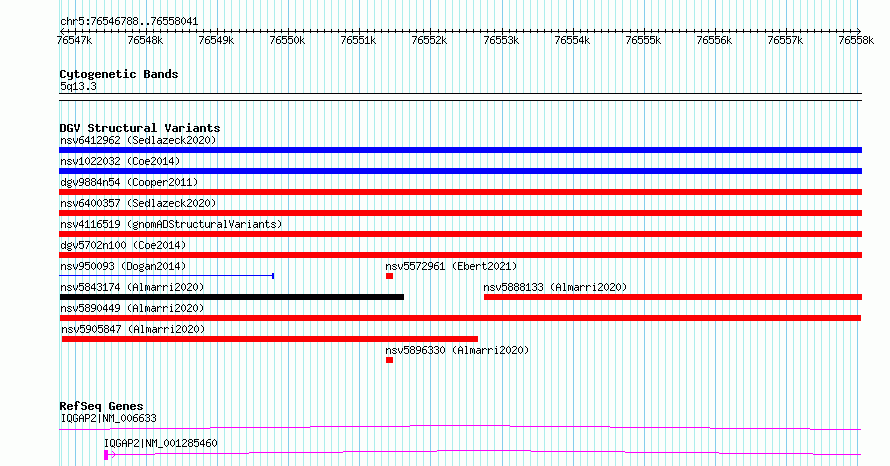Open the nsv4116519 (gnomADStructuralVariants) label
Screen dimensions: 890x466
point(171,224)
